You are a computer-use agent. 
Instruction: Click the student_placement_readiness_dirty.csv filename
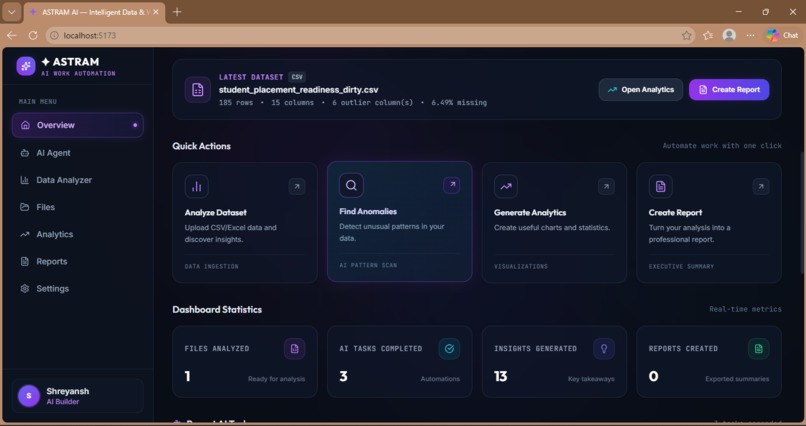click(299, 89)
